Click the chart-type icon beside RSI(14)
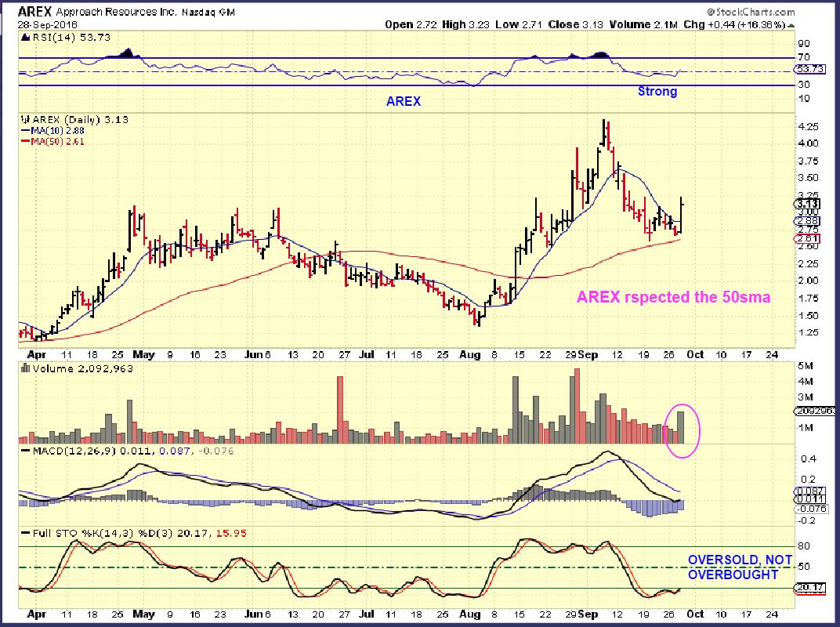 pyautogui.click(x=25, y=37)
